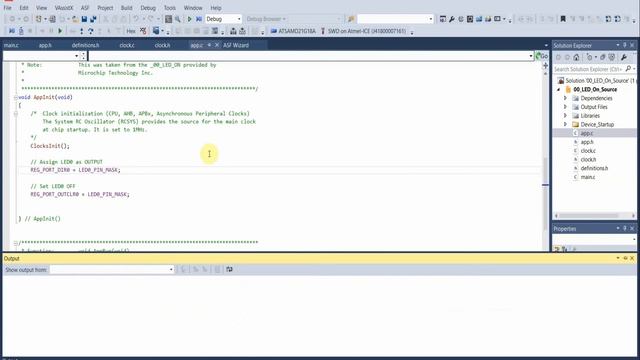The image size is (640, 360).
Task: Collapse the clock initialization comment block
Action: (16, 114)
